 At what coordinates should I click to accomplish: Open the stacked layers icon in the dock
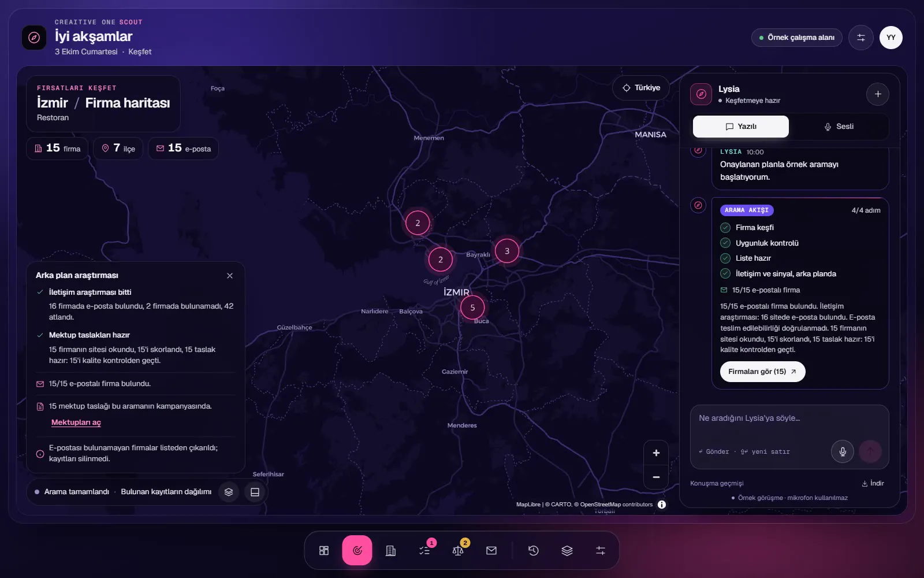[x=567, y=550]
